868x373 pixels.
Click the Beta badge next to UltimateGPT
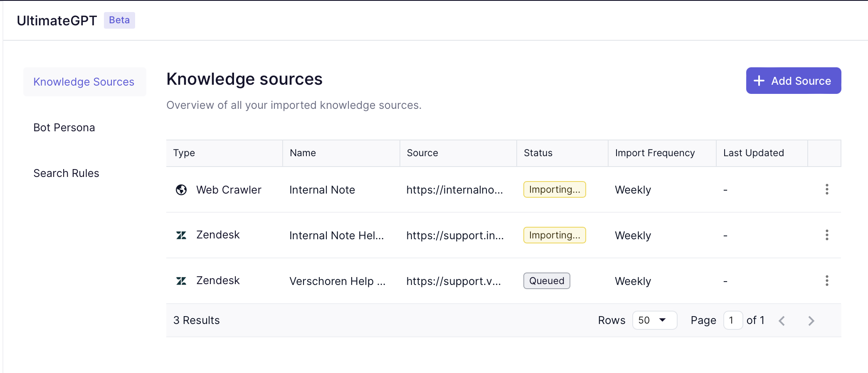[119, 20]
